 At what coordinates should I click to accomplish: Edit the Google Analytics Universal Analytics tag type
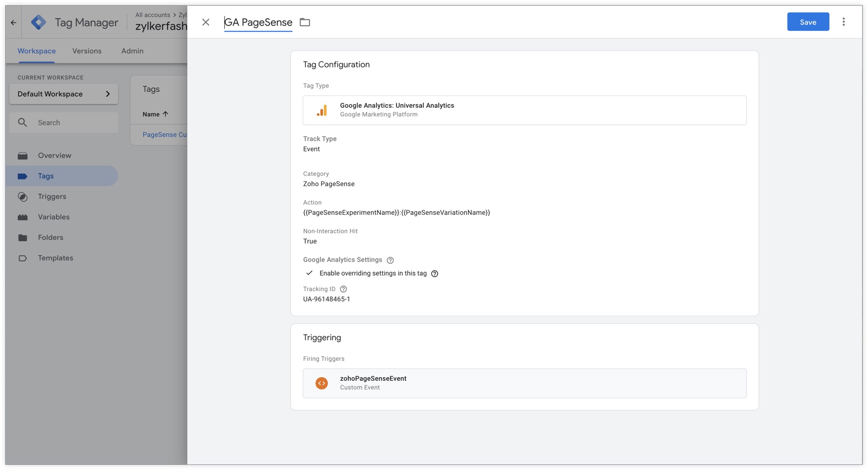tap(524, 110)
